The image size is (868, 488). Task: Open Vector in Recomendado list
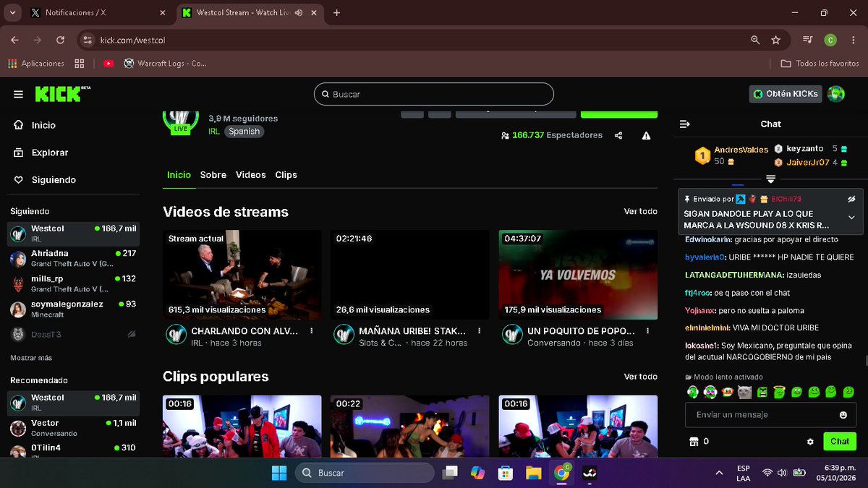click(73, 428)
